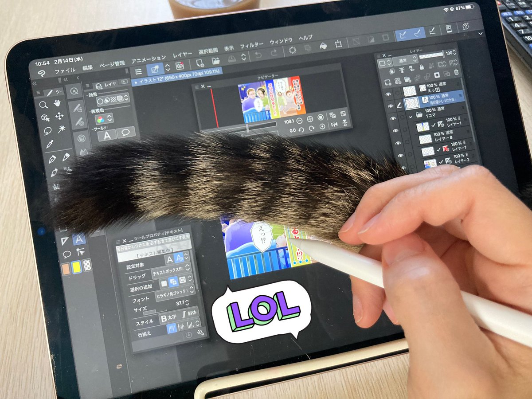
Task: Select the magnifier zoom tool
Action: [43, 105]
